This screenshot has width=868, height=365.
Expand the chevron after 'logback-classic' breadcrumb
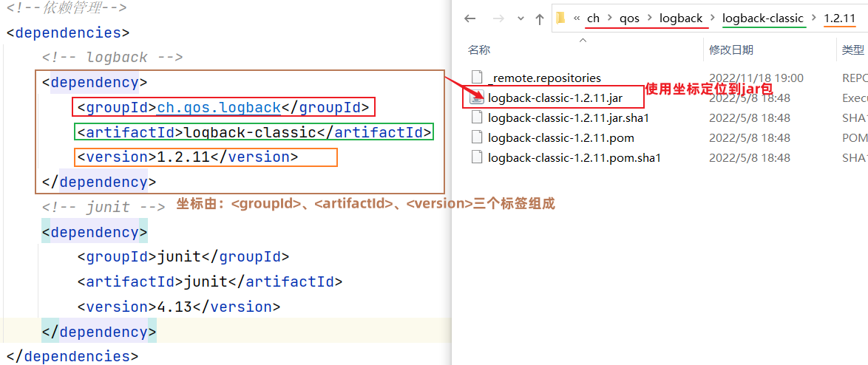click(x=813, y=18)
